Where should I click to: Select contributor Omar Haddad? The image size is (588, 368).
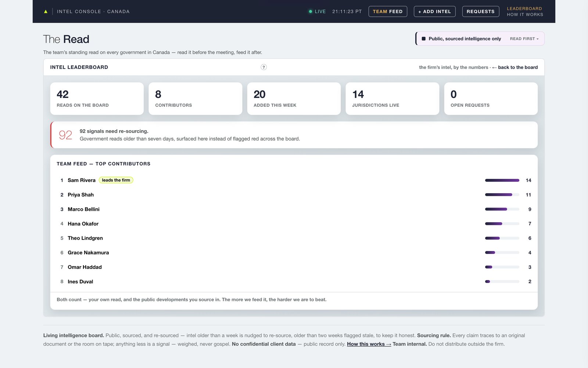point(85,267)
